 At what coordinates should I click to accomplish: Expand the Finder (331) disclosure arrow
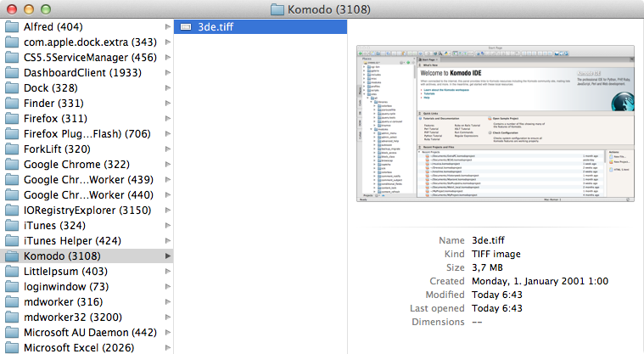(x=167, y=103)
